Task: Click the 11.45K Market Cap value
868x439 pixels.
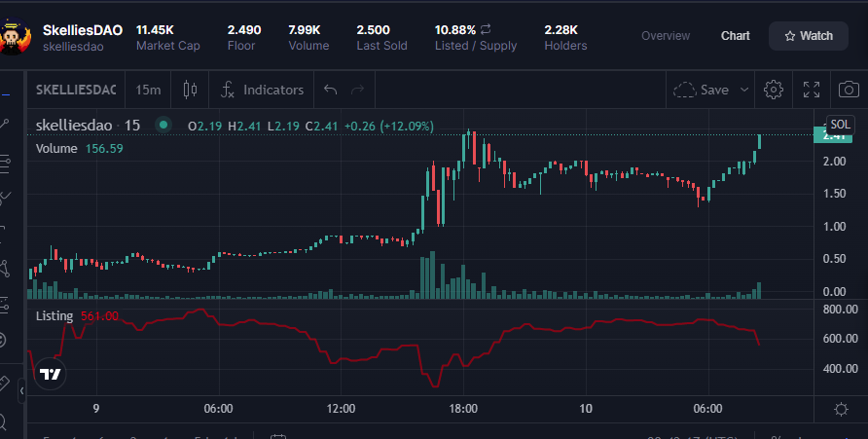Action: pos(155,30)
